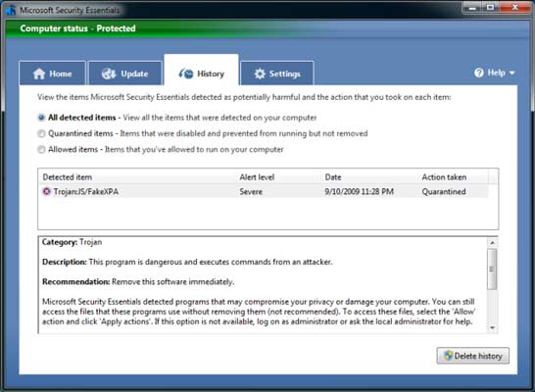Click the description pane scrollbar thumb
Image resolution: width=535 pixels, height=392 pixels.
click(x=492, y=269)
